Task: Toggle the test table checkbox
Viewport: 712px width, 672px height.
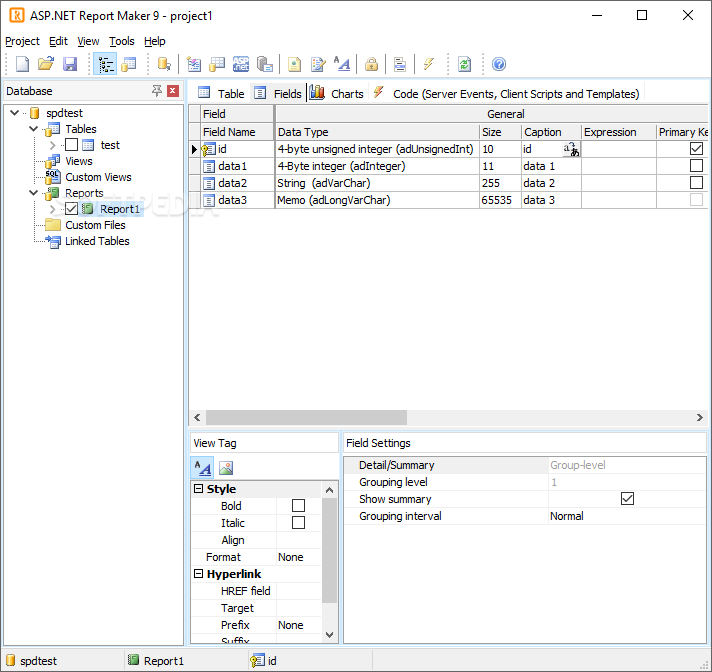Action: pos(71,145)
